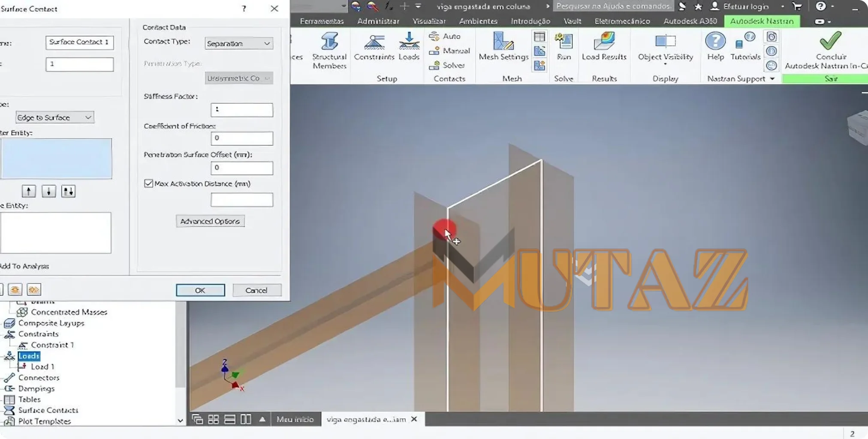The image size is (868, 439).
Task: Select Surface Contacts tree item
Action: point(48,410)
